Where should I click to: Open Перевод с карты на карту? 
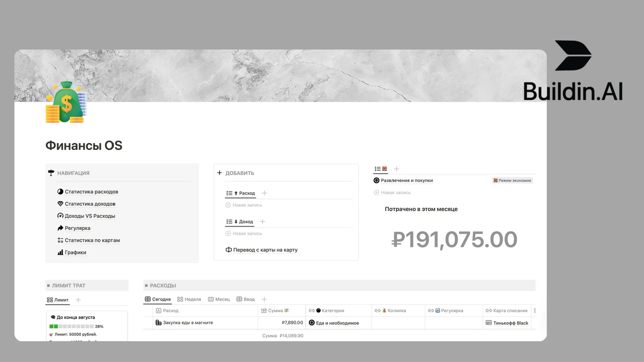(x=265, y=250)
